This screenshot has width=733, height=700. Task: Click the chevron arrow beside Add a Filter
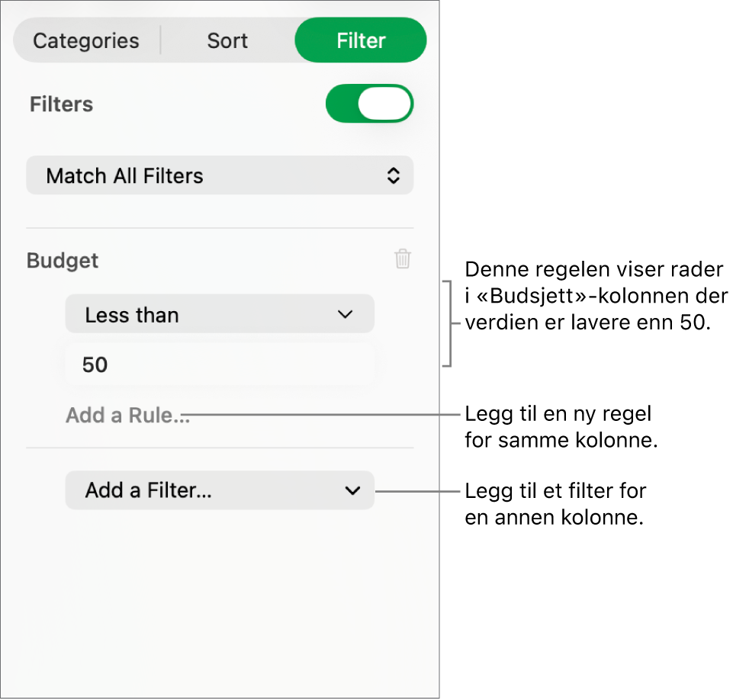352,490
